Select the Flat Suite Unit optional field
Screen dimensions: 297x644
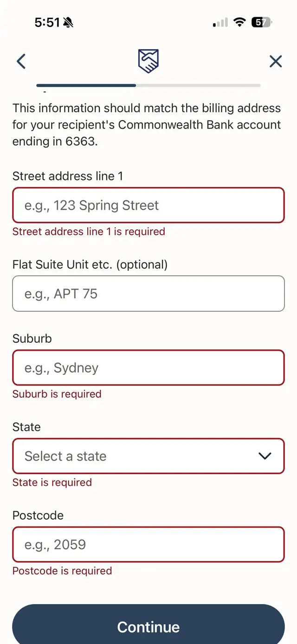coord(148,293)
